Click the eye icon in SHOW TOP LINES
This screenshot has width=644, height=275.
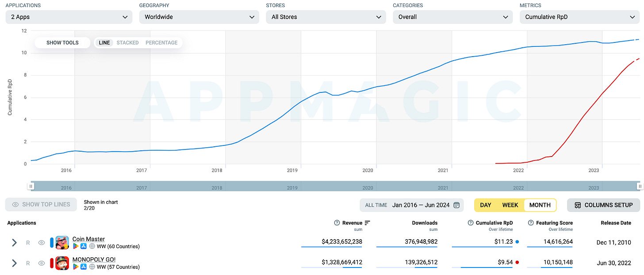pos(15,205)
